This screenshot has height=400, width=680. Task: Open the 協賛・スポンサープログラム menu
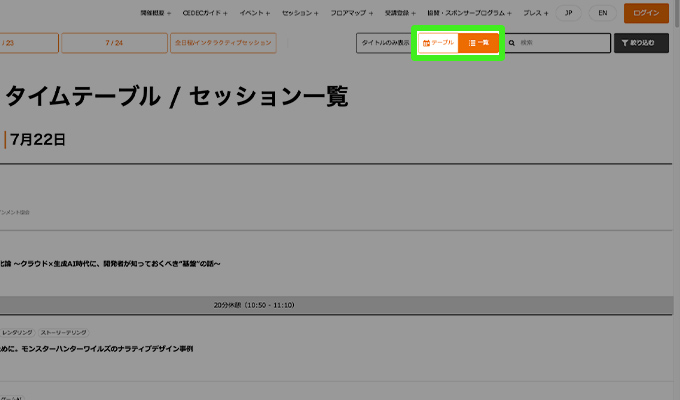(469, 13)
